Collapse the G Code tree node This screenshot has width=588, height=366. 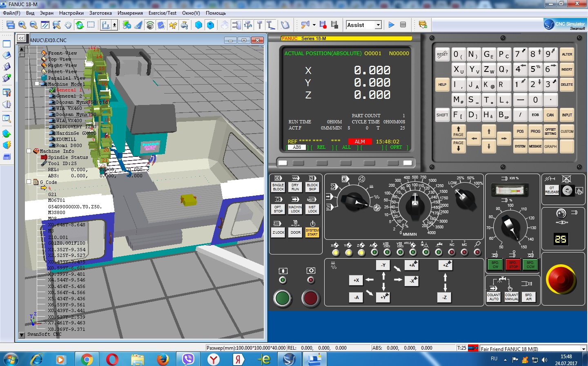(29, 182)
